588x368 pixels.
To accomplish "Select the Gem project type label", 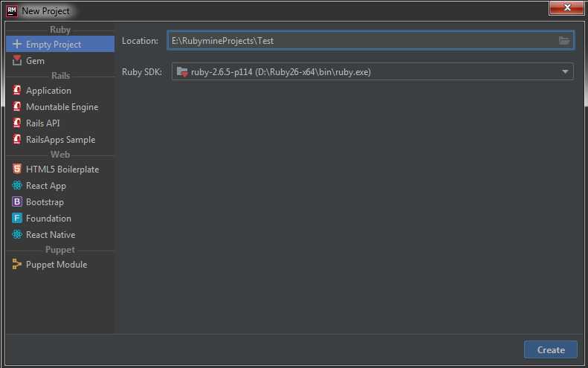I will (35, 60).
